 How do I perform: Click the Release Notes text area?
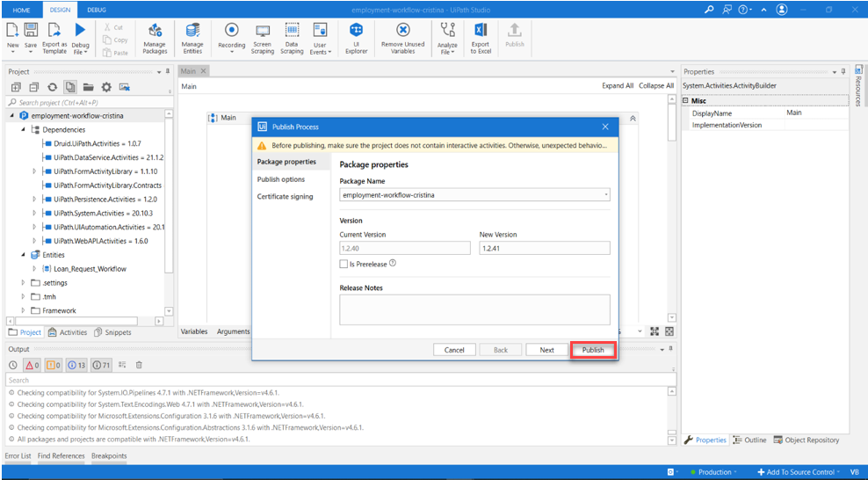[x=475, y=309]
